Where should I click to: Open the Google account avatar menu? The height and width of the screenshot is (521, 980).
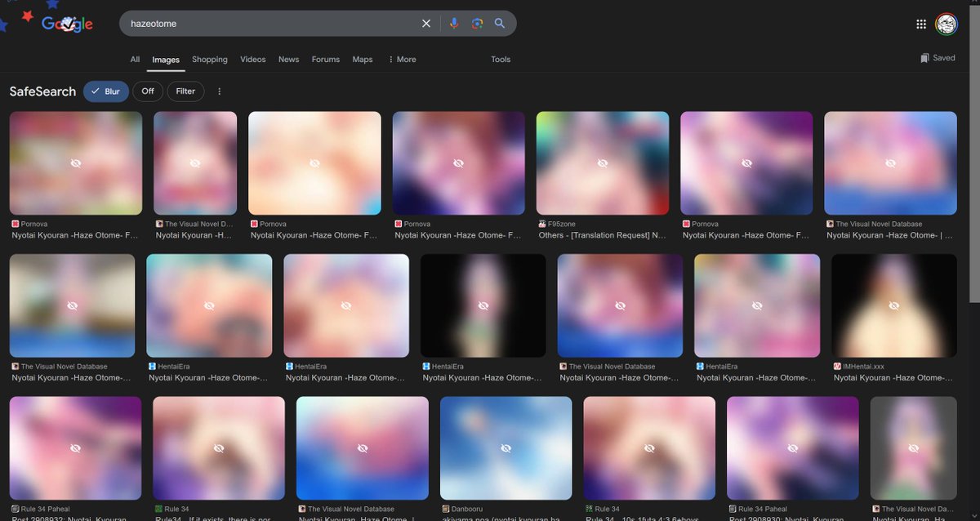(947, 24)
